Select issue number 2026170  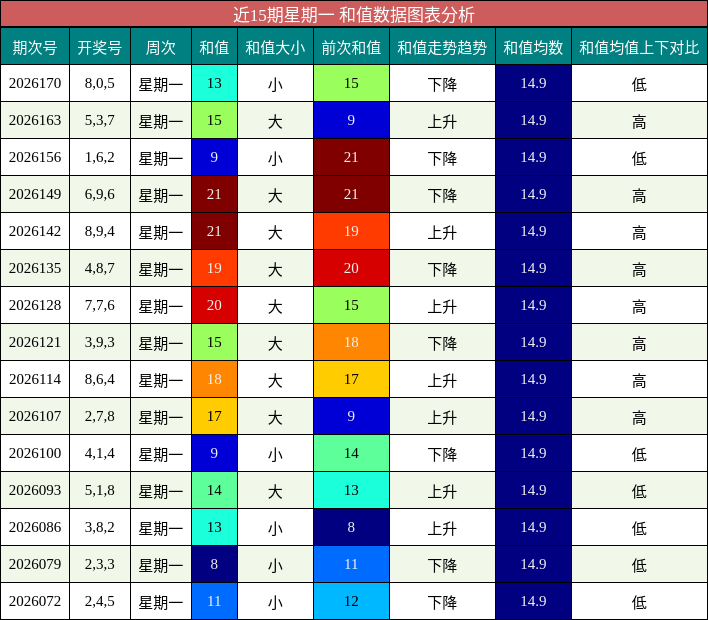click(x=35, y=83)
